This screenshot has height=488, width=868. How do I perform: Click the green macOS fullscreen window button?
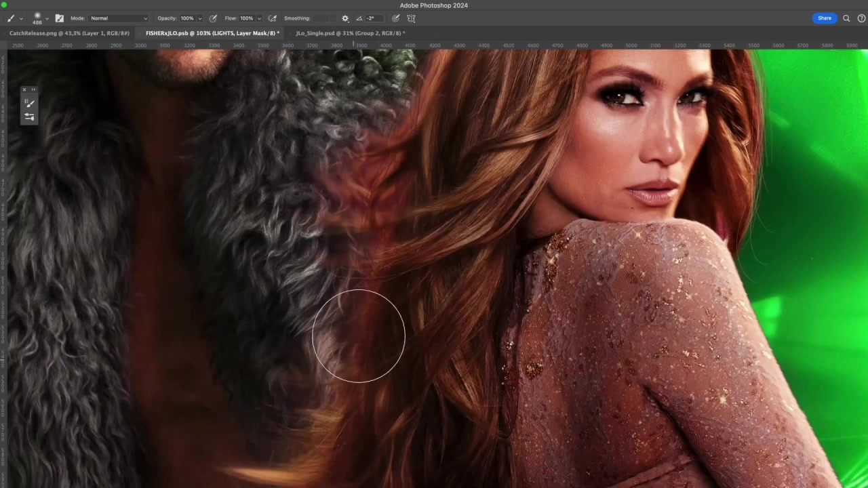click(3, 5)
